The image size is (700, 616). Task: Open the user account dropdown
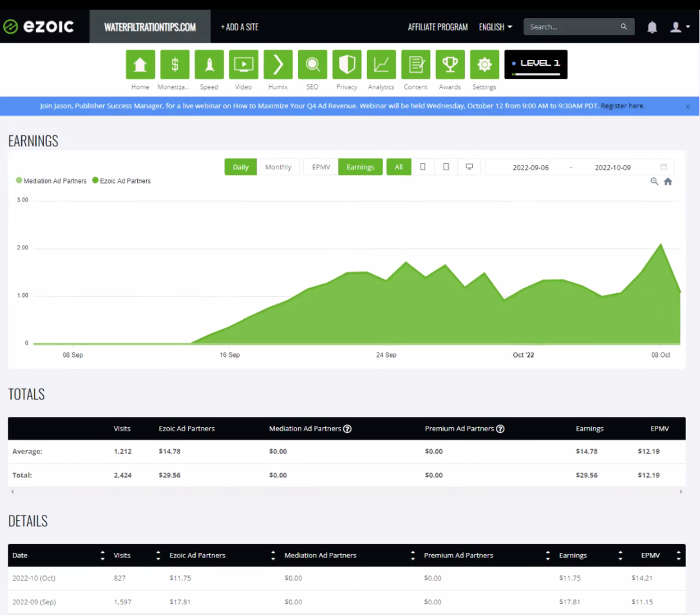tap(680, 27)
